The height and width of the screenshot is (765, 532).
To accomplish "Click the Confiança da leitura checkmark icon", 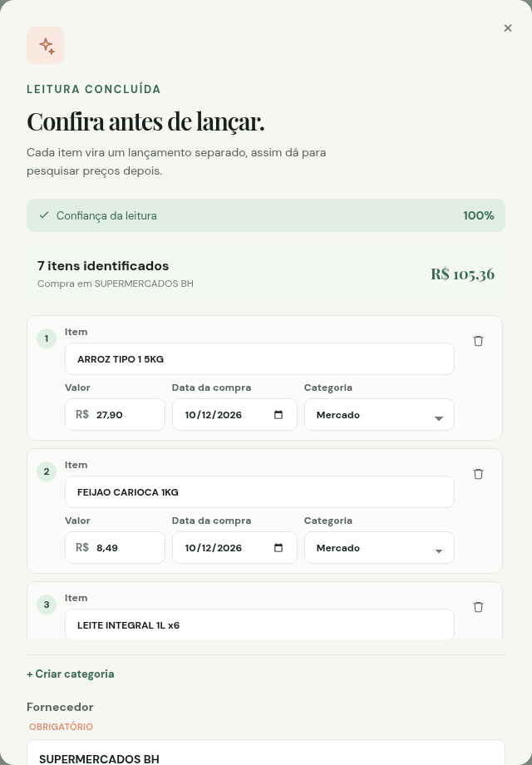I will click(44, 215).
